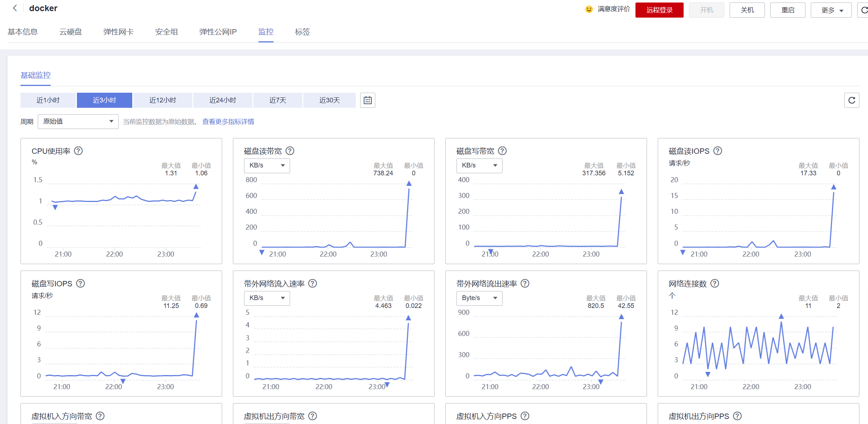Screen dimensions: 868x424
Task: Select the 近3小时 time range
Action: [x=105, y=100]
